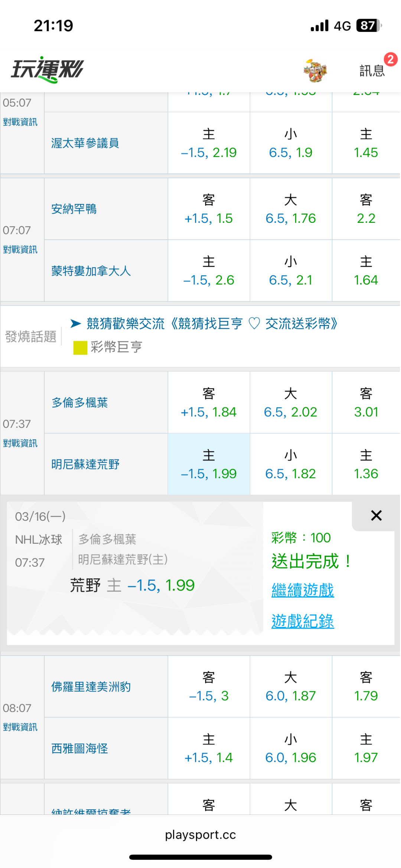
Task: Open 安納罕鴨 team link
Action: (x=74, y=209)
